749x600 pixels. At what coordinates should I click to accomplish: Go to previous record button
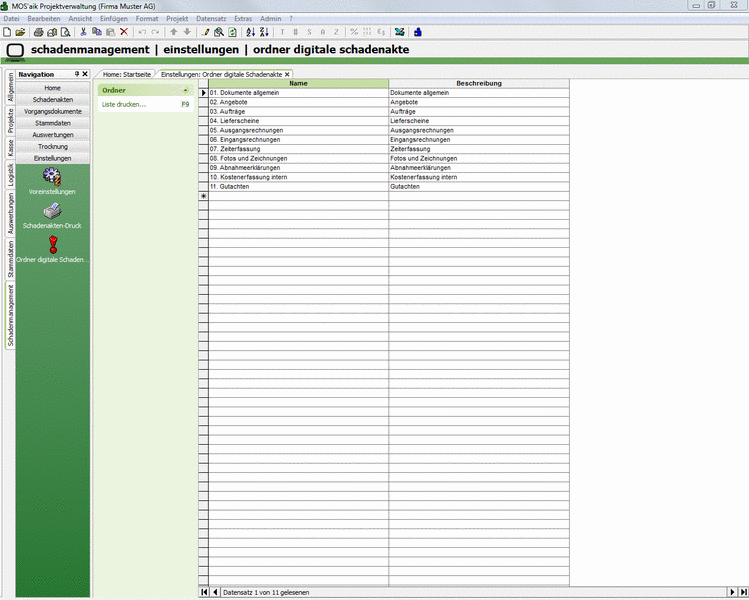tap(215, 592)
